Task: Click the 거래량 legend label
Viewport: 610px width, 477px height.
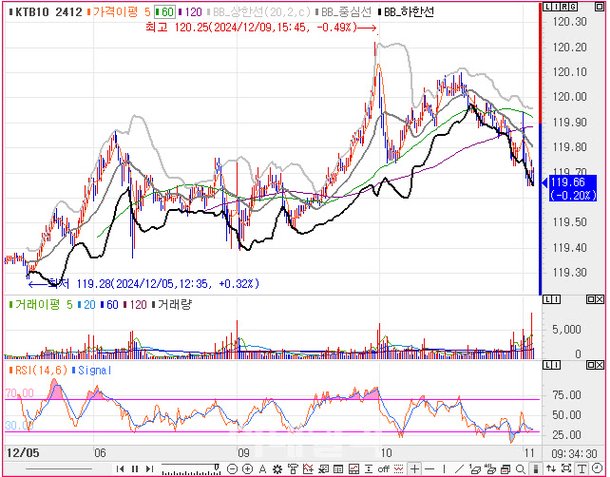Action: click(174, 305)
